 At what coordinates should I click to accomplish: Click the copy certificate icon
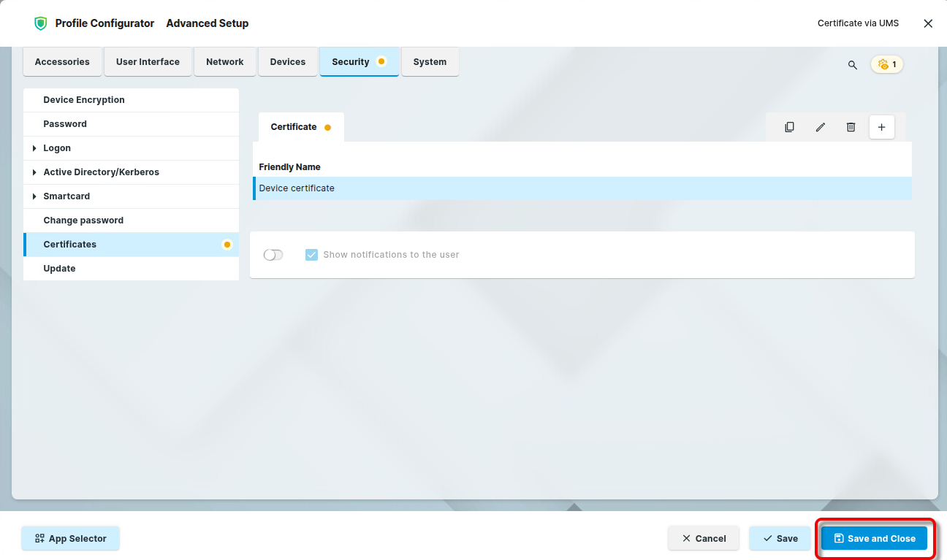pos(789,127)
